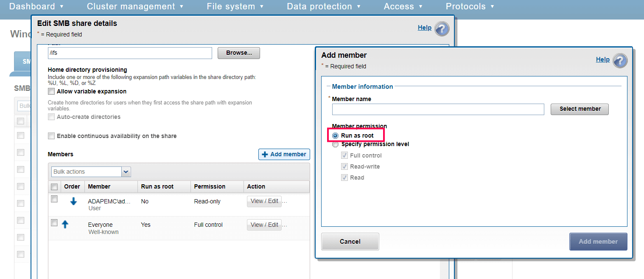Viewport: 644px width, 279px height.
Task: Click the Select member button
Action: 580,109
